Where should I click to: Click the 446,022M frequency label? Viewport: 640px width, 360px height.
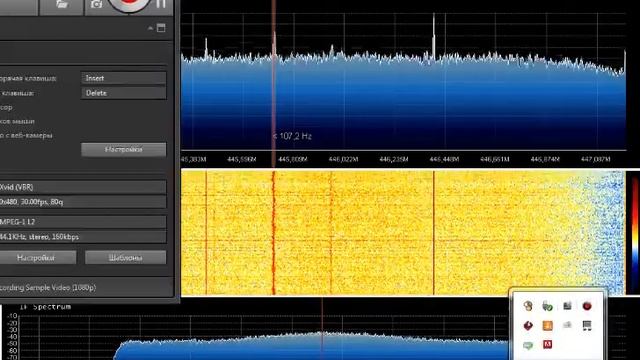tap(343, 159)
